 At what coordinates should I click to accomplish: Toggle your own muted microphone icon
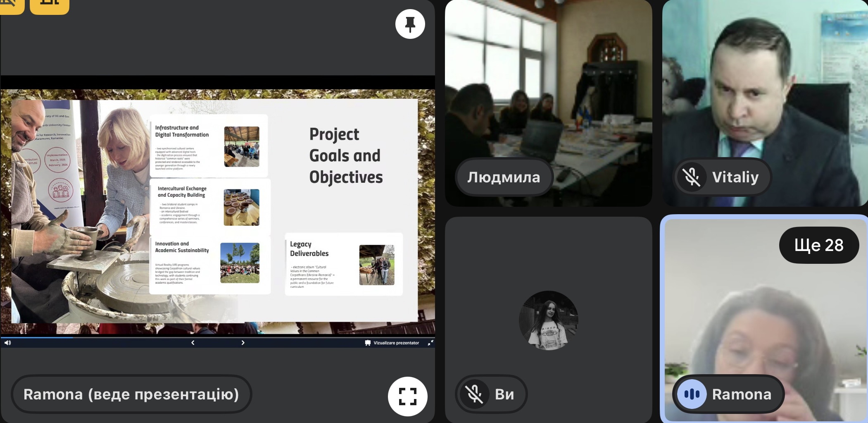474,394
